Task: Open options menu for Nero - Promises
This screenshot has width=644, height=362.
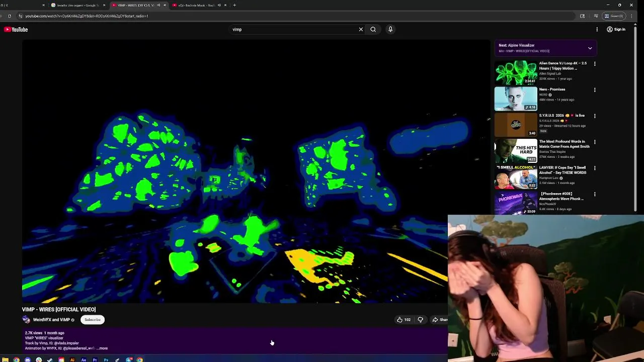Action: click(595, 90)
